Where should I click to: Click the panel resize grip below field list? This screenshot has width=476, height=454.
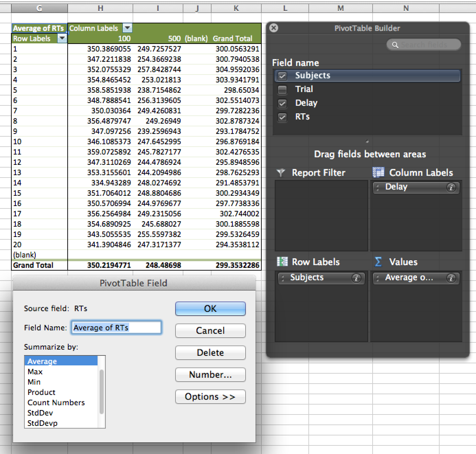367,141
